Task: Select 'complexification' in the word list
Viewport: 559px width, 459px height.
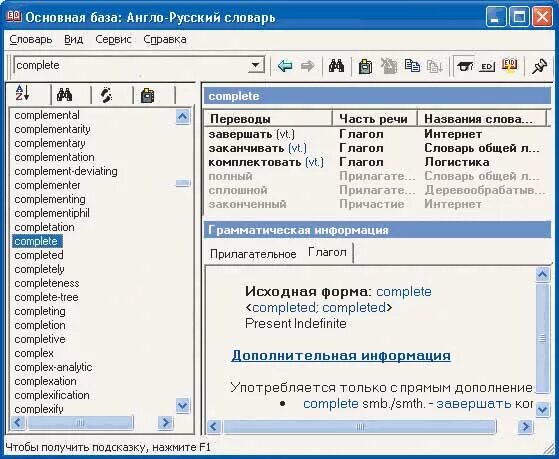Action: click(x=52, y=396)
